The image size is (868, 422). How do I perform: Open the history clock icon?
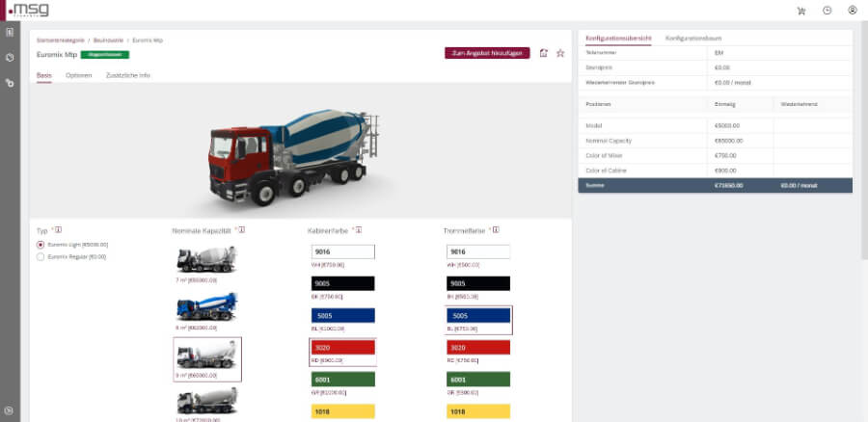click(x=827, y=10)
